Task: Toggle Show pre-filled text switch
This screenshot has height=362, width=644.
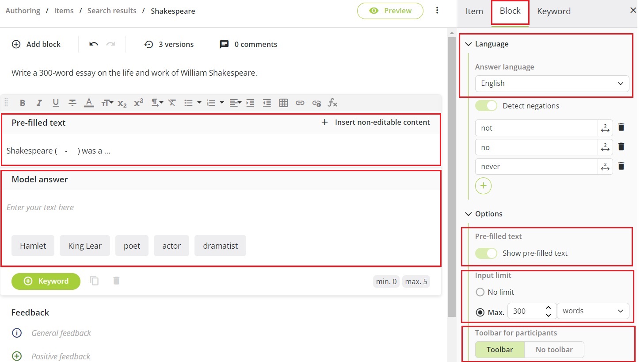Action: (x=486, y=253)
